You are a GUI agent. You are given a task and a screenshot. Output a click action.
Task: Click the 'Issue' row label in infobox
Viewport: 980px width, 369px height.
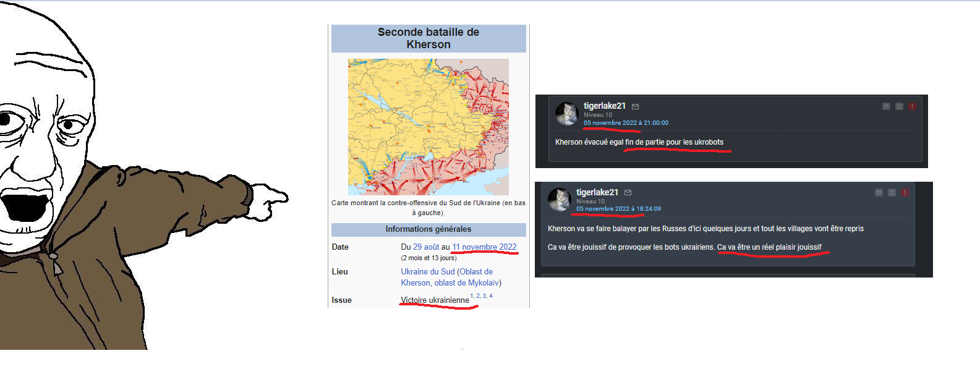click(341, 300)
